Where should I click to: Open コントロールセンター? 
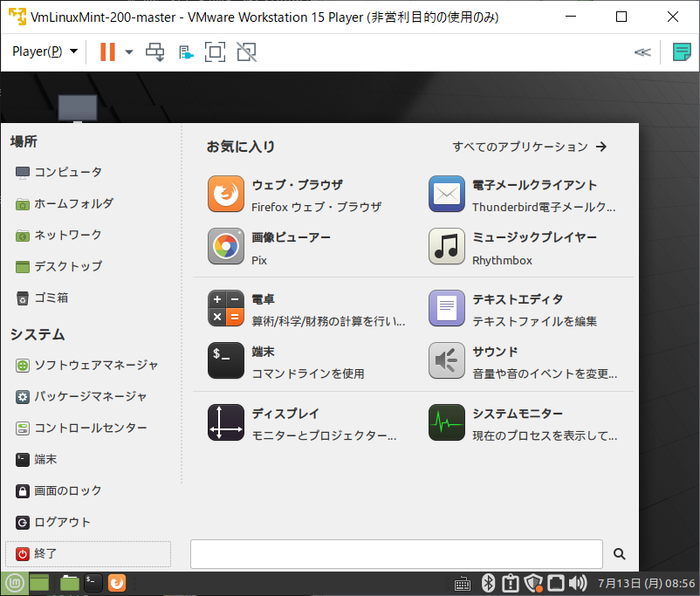click(81, 428)
